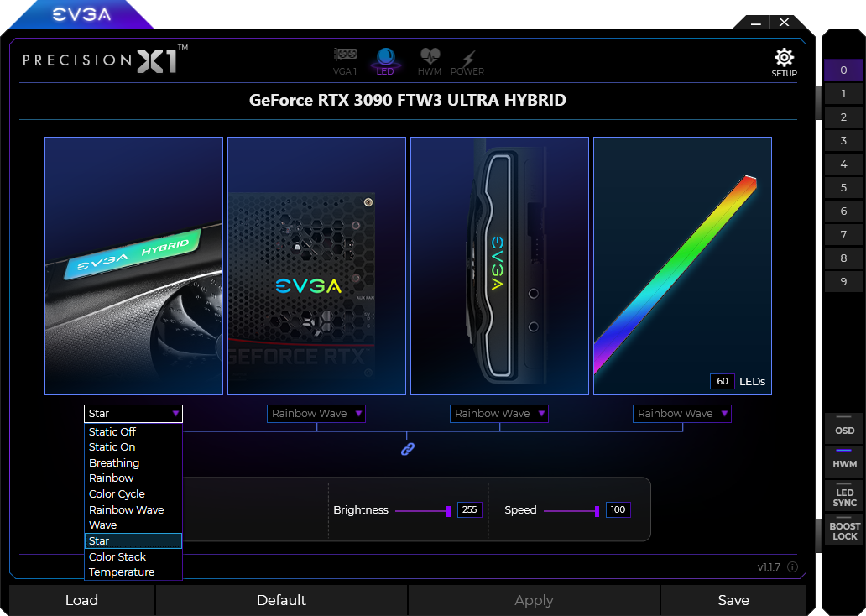Click the EVGA logo at top
The height and width of the screenshot is (616, 866).
pos(81,14)
